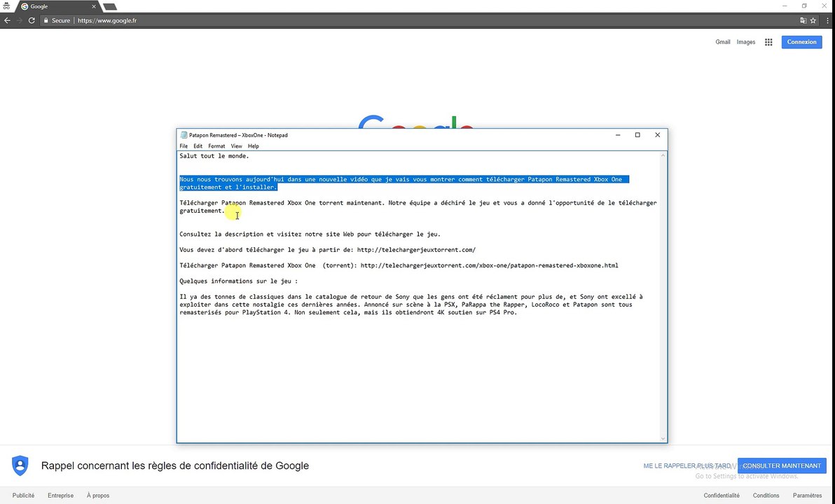Screen dimensions: 835x504
Task: Click the 'Salut tout le monde.' line
Action: tap(214, 156)
